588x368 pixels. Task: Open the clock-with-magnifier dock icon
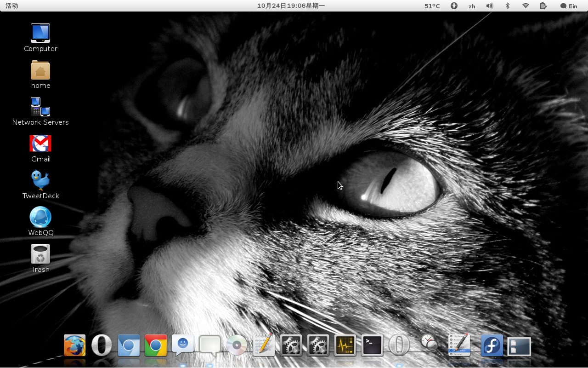pyautogui.click(x=429, y=342)
